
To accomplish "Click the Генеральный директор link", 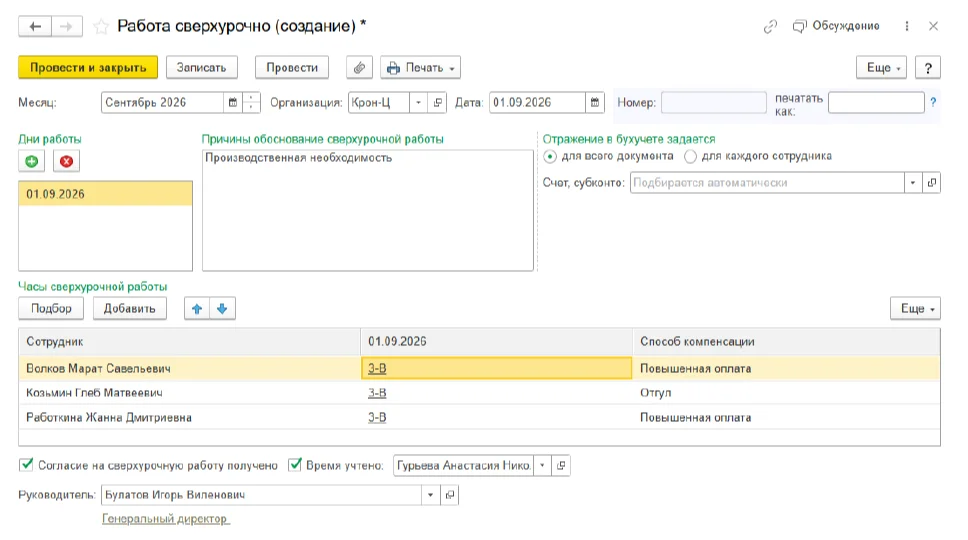I will point(165,519).
